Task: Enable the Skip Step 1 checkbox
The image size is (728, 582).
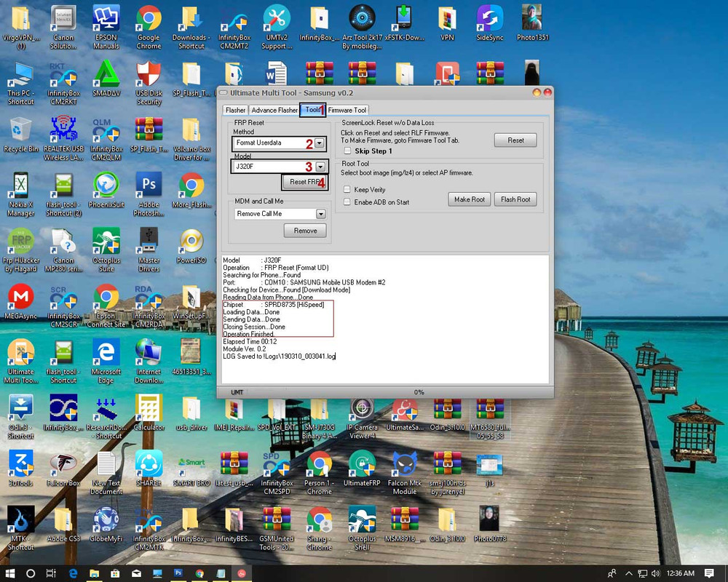Action: pyautogui.click(x=347, y=151)
